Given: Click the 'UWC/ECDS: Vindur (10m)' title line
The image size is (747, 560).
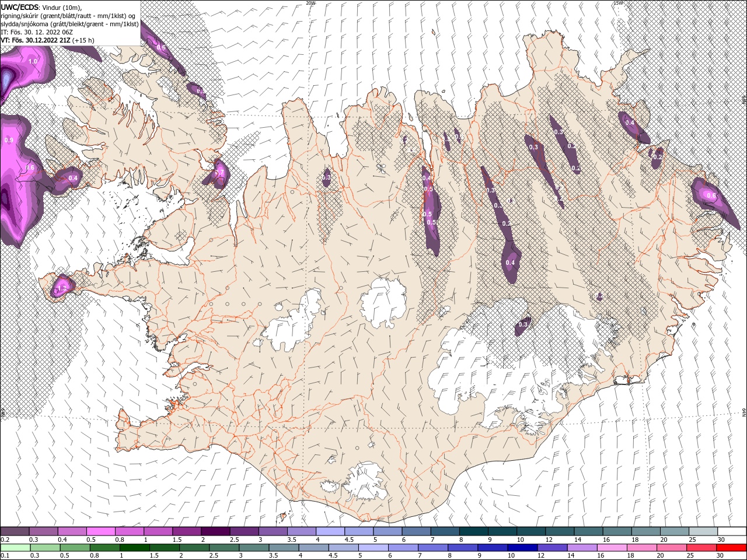Looking at the screenshot, I should pos(41,7).
